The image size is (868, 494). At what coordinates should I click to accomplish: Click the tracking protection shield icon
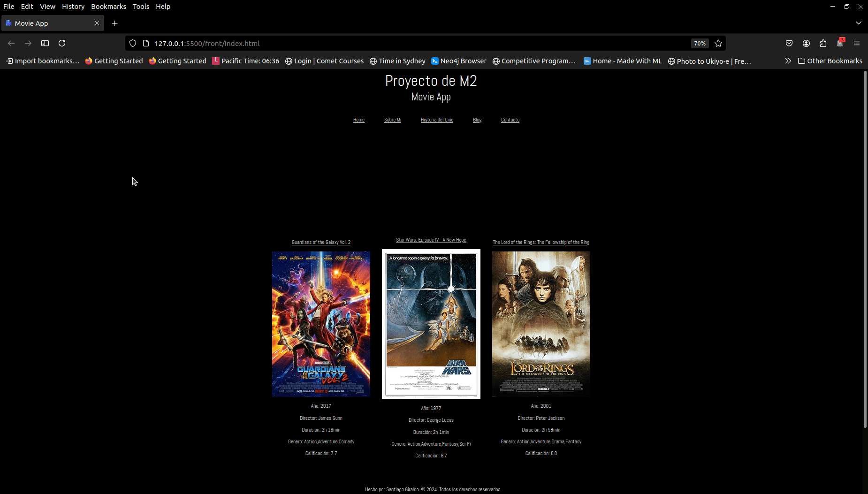133,43
